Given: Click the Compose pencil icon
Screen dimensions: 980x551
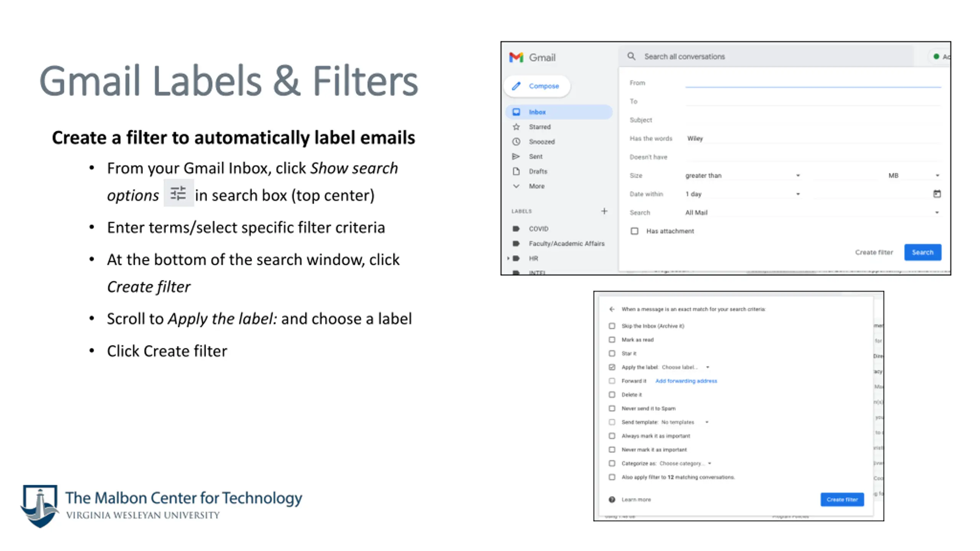Looking at the screenshot, I should click(x=516, y=86).
